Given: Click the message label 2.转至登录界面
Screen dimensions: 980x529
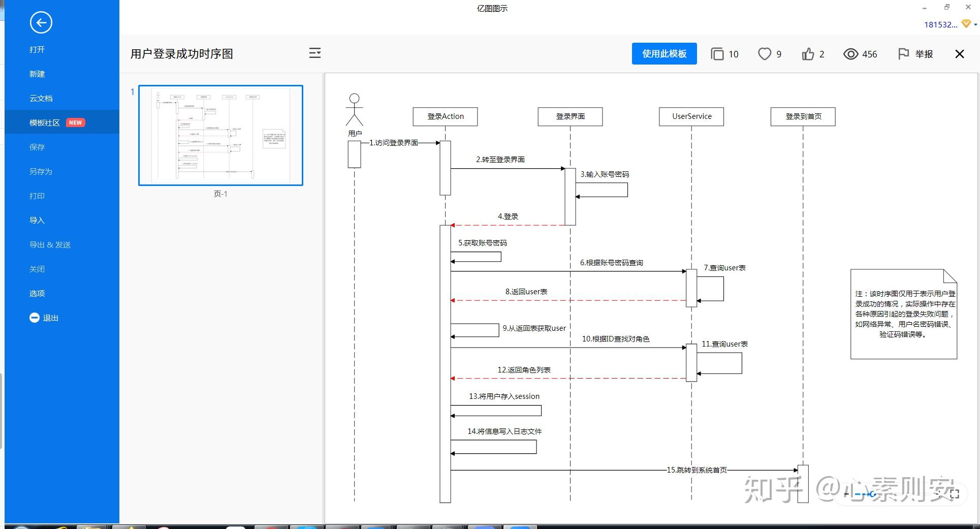Looking at the screenshot, I should pyautogui.click(x=500, y=160).
